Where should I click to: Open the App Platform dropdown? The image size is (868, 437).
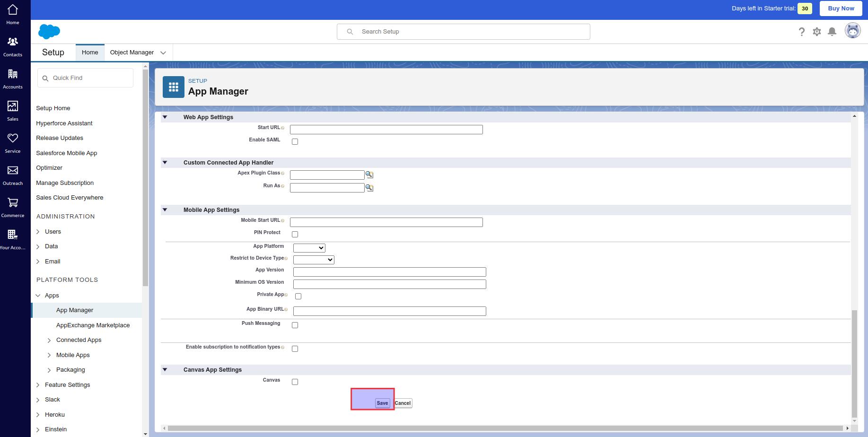309,248
